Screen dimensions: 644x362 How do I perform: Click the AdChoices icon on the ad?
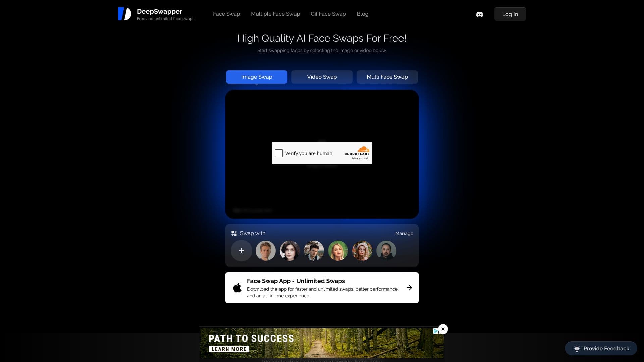pyautogui.click(x=436, y=331)
